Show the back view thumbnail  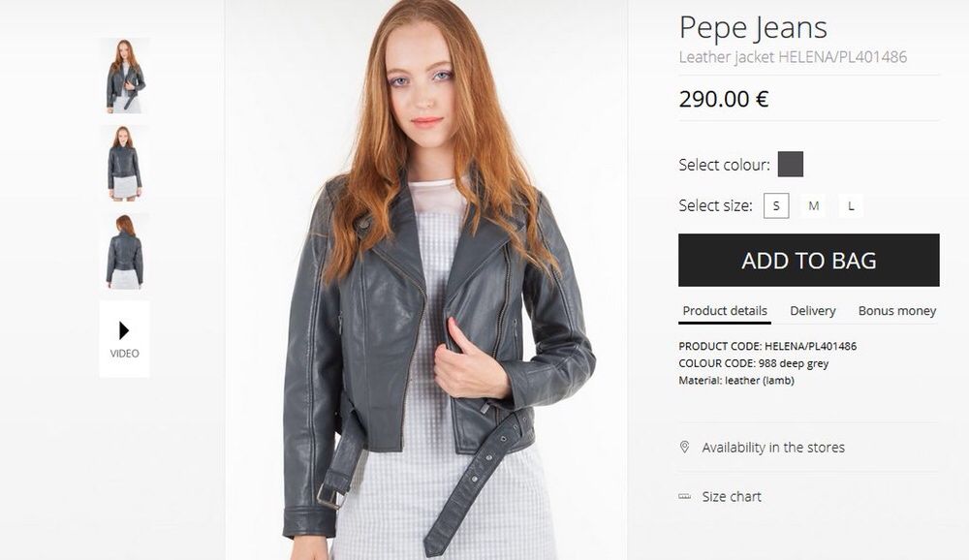125,251
